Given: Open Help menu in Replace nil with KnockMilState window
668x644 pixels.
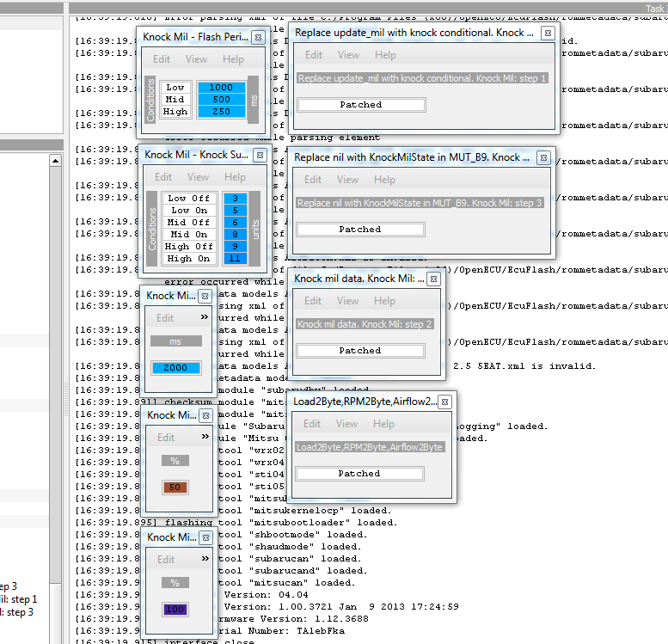Looking at the screenshot, I should (384, 180).
